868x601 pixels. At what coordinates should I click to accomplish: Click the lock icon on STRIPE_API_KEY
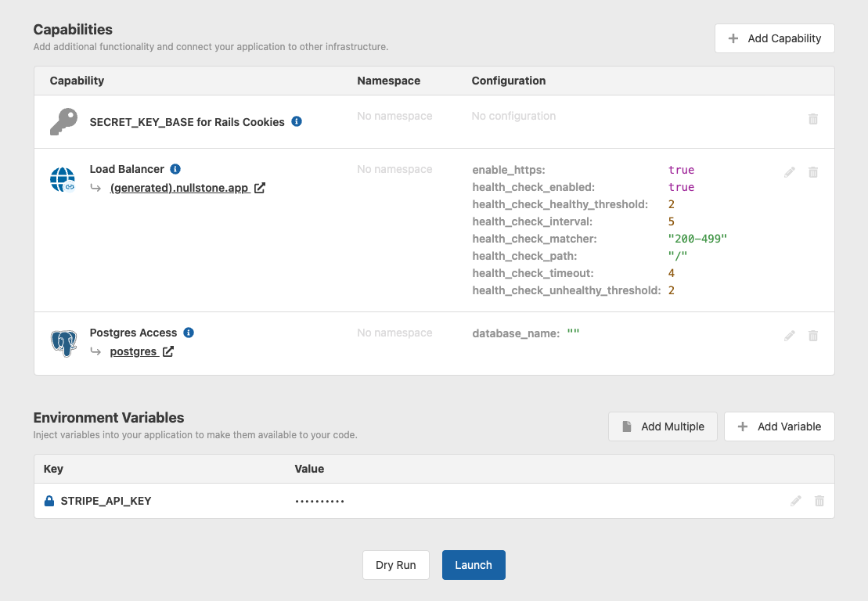click(49, 501)
